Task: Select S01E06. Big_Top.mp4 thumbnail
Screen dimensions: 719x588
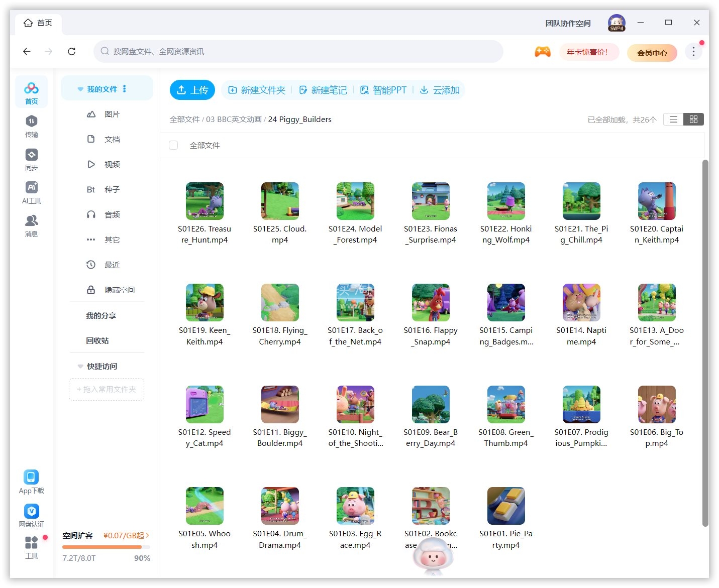Action: click(x=657, y=404)
